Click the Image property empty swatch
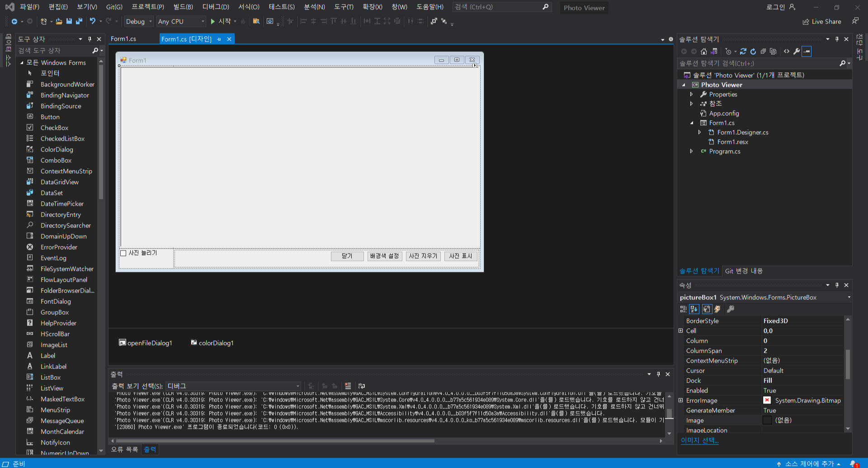Screen dimensions: 868x468 click(767, 421)
